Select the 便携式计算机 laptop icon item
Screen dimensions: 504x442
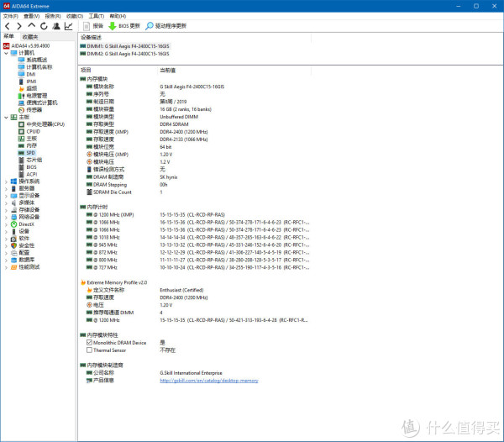click(x=38, y=103)
